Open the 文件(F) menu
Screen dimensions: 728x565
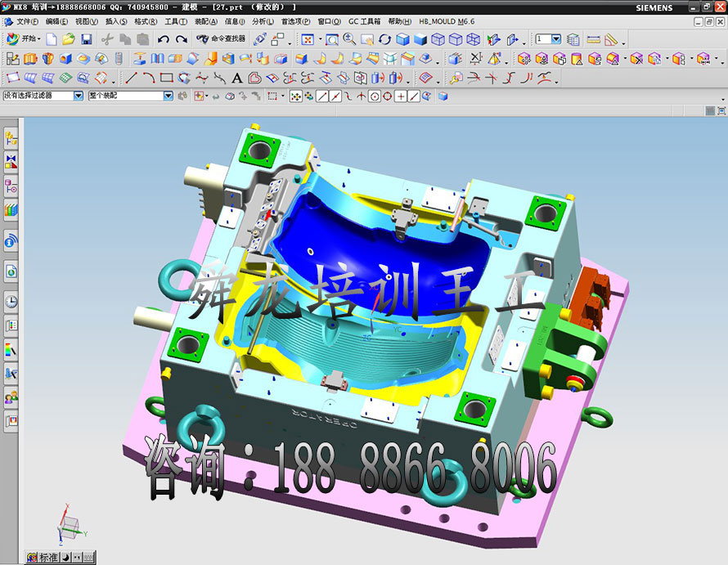coord(27,21)
